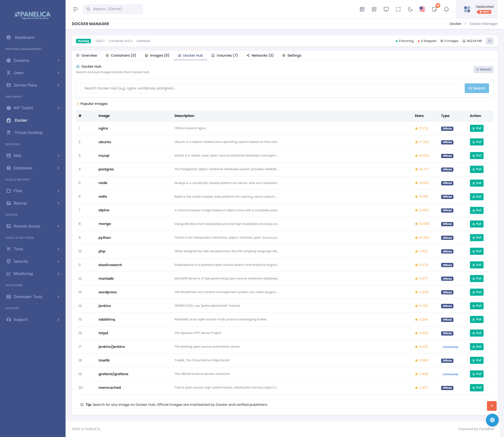
Task: Open the QR code icon in header
Action: click(x=362, y=9)
